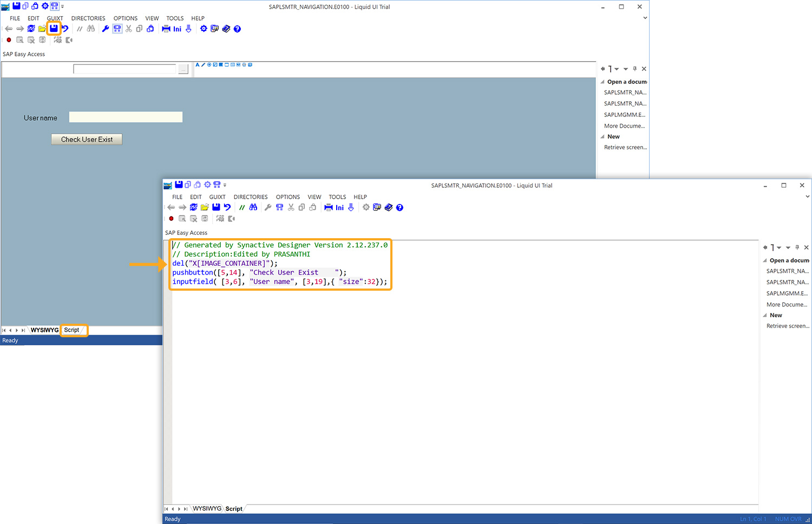Collapse the 'New' section in the WYSIWYG window panel
This screenshot has width=812, height=524.
603,136
